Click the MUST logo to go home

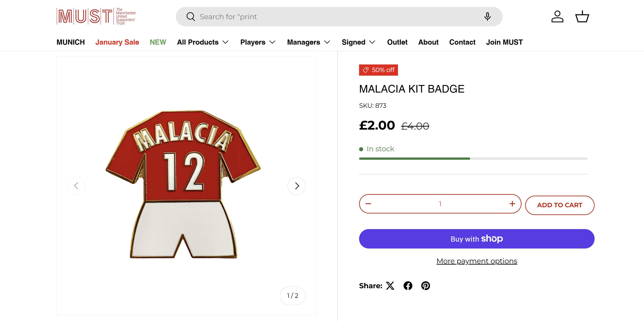(x=96, y=17)
